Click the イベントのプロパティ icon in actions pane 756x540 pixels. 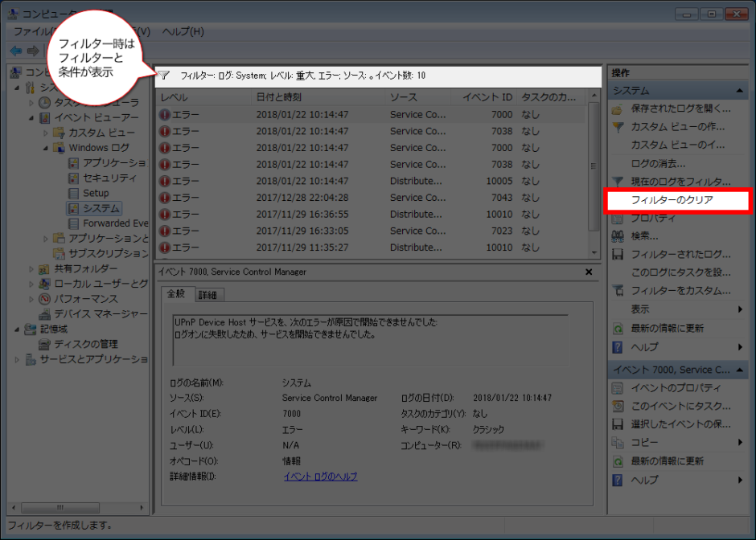618,388
